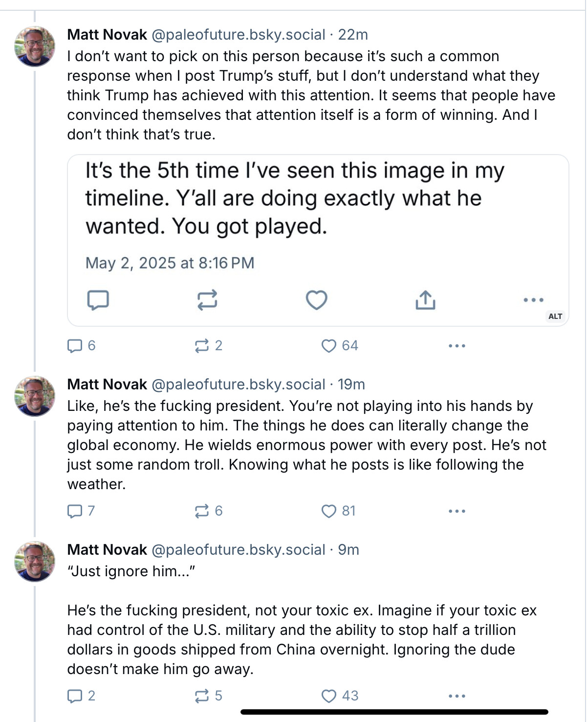Screen dimensions: 588x722
Task: Repost the 9m post with 5 reposts
Action: tap(202, 696)
